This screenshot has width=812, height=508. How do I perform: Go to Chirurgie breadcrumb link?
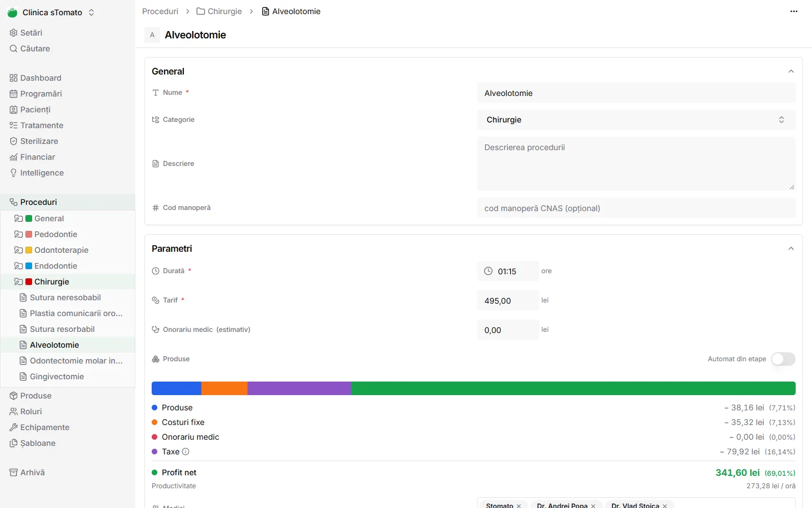[219, 11]
